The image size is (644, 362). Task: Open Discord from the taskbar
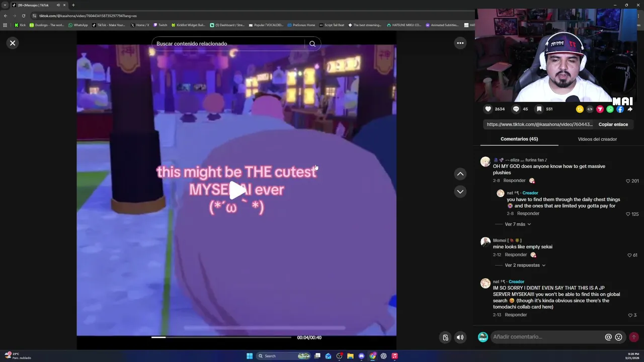point(361,356)
